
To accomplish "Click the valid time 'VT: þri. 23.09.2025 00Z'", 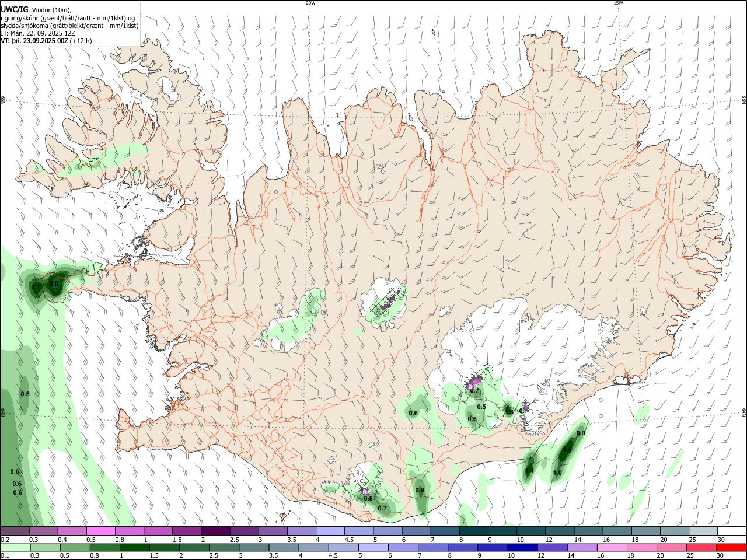I will tap(34, 41).
